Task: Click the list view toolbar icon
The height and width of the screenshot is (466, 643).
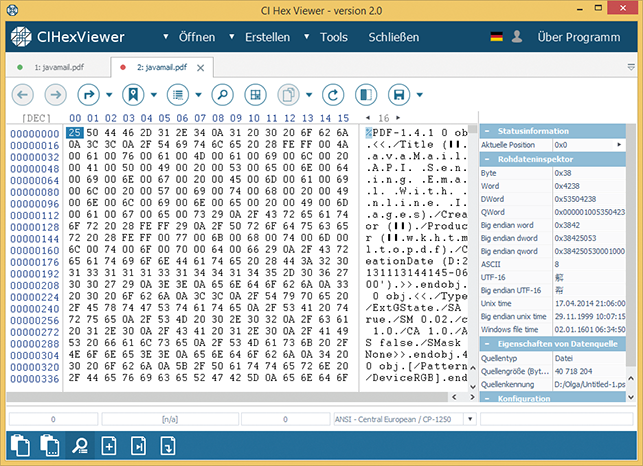Action: click(x=178, y=95)
